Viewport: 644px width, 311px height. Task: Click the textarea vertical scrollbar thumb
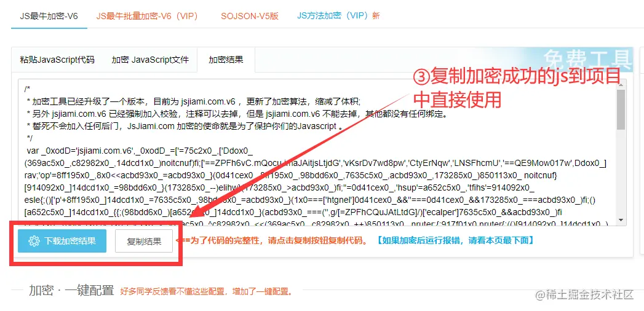pos(621,110)
